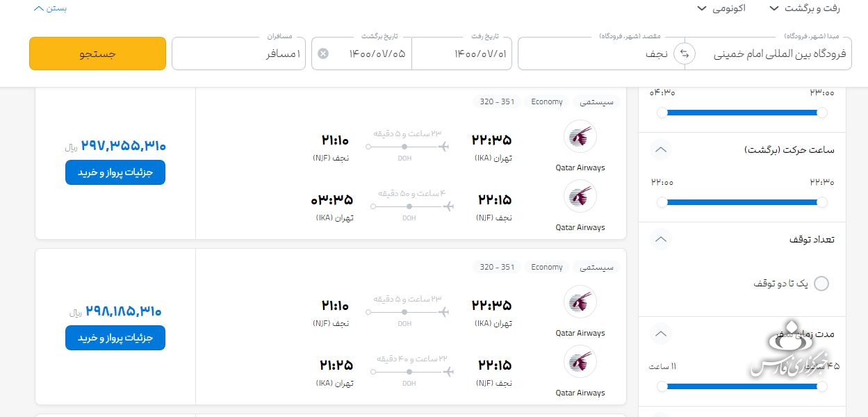Click Qatar Airways logo of first outbound flight
The height and width of the screenshot is (417, 868).
[x=580, y=136]
